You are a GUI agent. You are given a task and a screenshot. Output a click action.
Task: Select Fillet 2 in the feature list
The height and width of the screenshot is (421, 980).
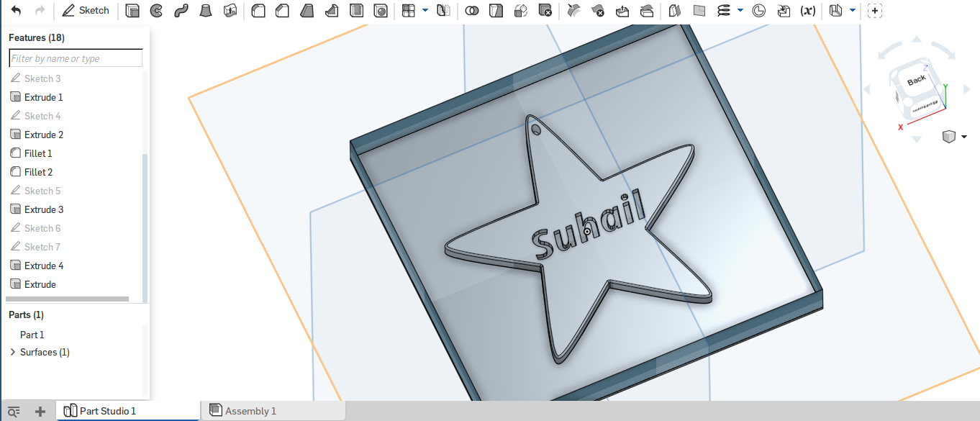38,172
